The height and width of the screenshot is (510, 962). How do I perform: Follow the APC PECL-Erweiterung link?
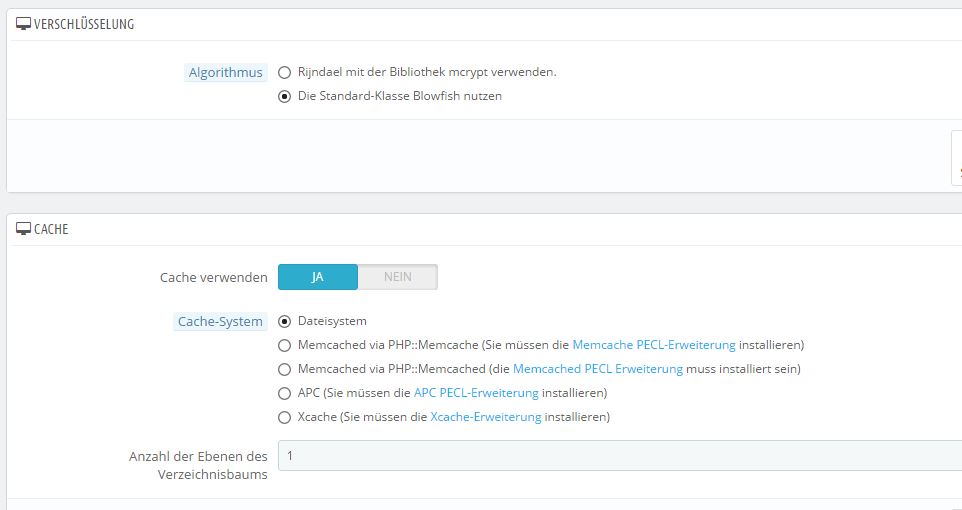click(x=476, y=393)
